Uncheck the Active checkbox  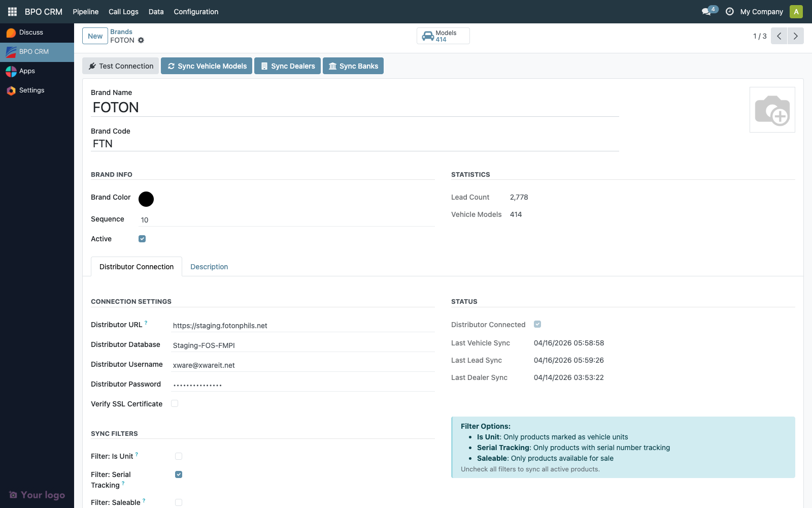[142, 238]
